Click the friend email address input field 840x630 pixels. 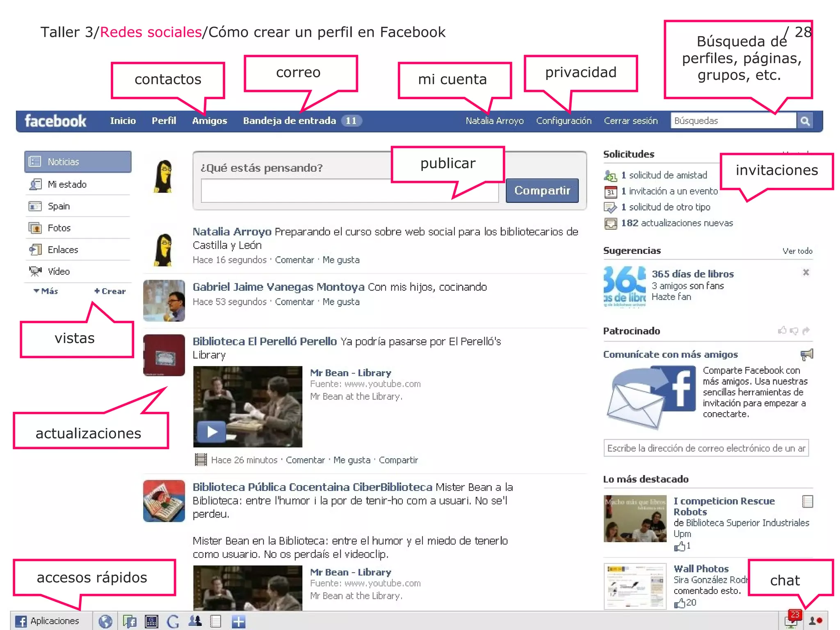706,448
